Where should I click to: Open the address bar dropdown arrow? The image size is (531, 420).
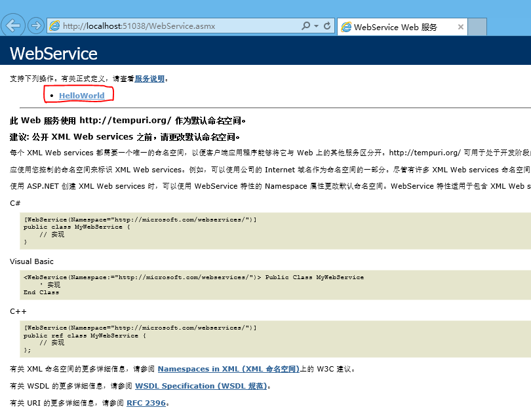point(316,26)
